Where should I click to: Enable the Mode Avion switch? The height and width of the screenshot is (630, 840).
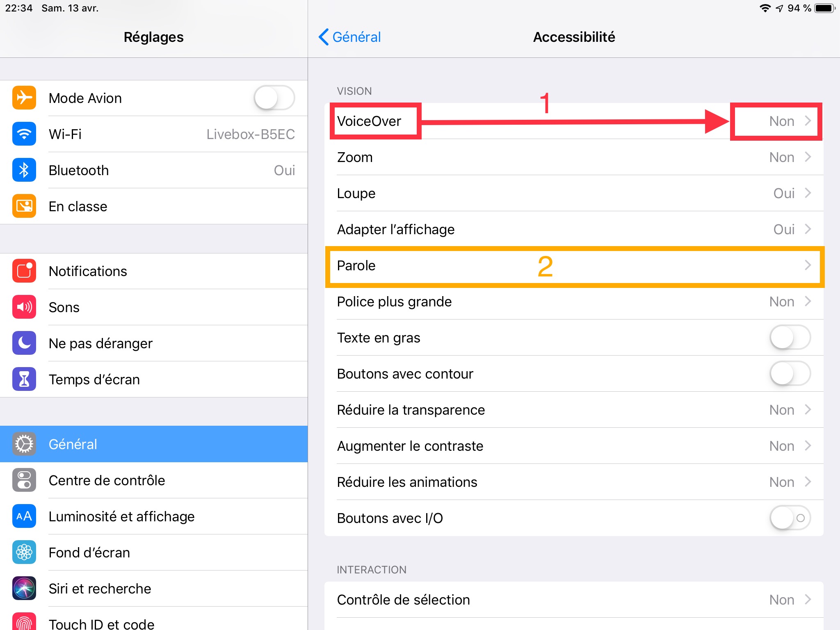point(274,98)
